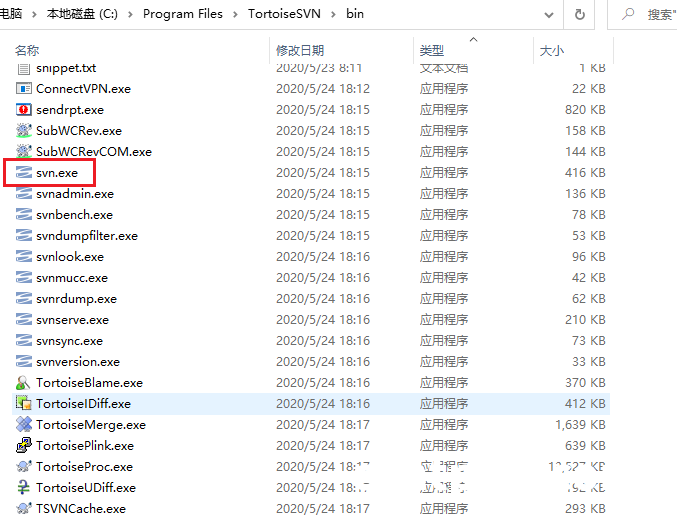Go to Program Files in breadcrumb
This screenshot has width=677, height=520.
(x=183, y=14)
